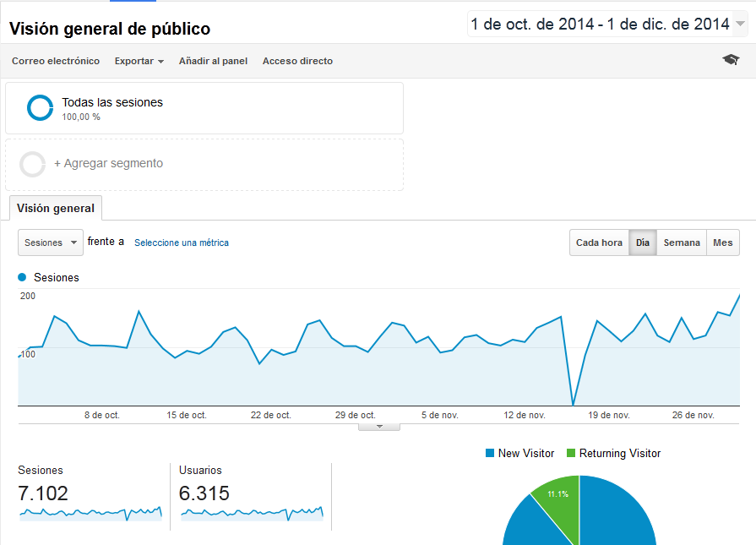Screen dimensions: 756x545
Task: Click Acceso directo
Action: (297, 61)
